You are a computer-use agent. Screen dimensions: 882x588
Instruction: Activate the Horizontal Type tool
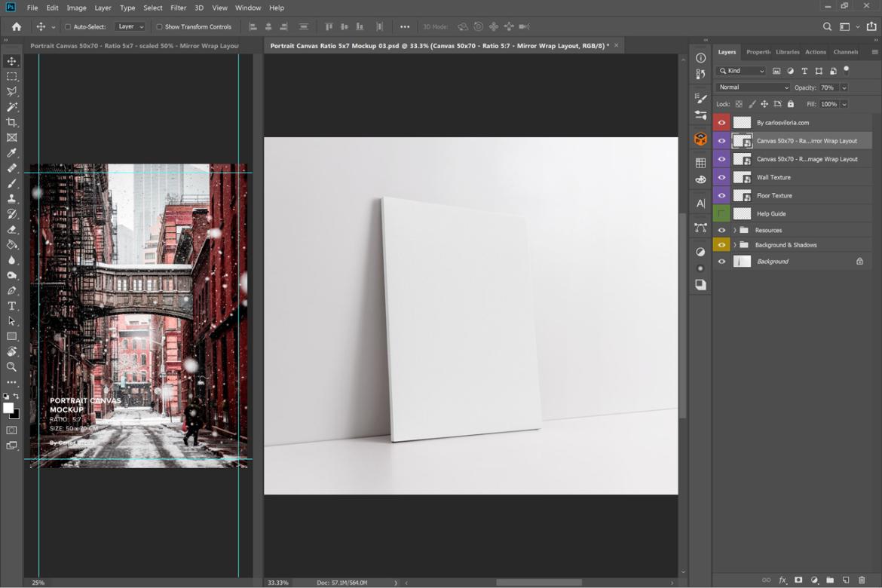click(x=11, y=305)
